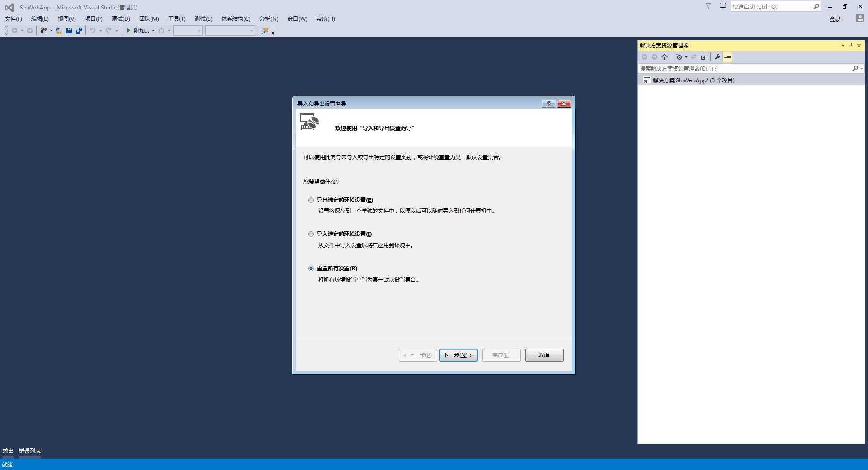
Task: Click the Home icon in Solution Explorer
Action: (x=665, y=57)
